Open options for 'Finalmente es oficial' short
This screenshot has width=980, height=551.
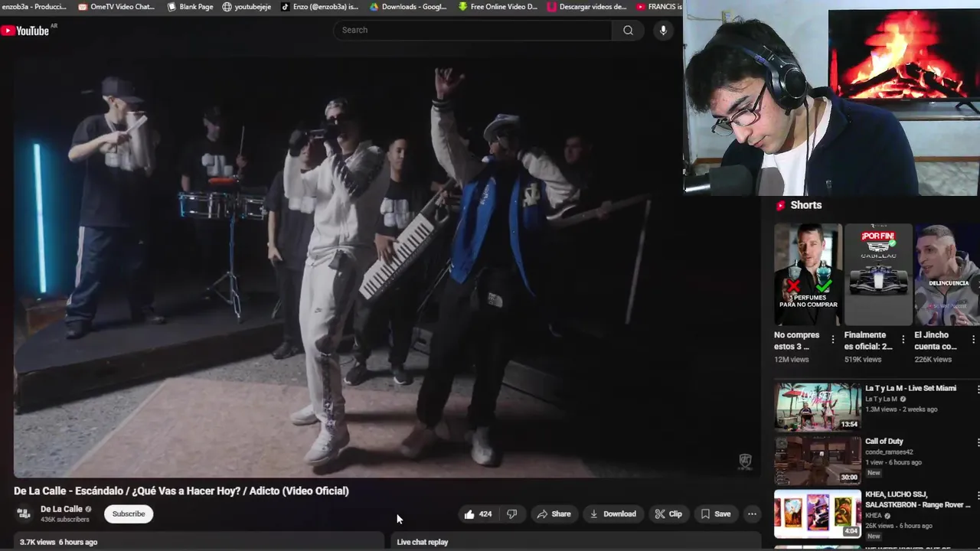click(x=903, y=340)
